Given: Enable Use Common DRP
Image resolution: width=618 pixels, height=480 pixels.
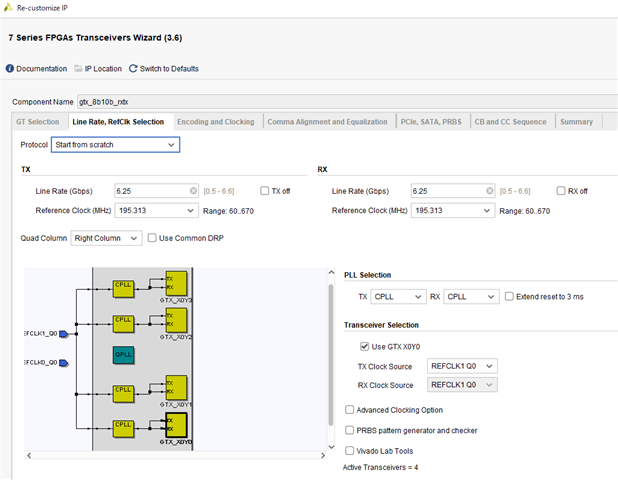Looking at the screenshot, I should pos(152,238).
